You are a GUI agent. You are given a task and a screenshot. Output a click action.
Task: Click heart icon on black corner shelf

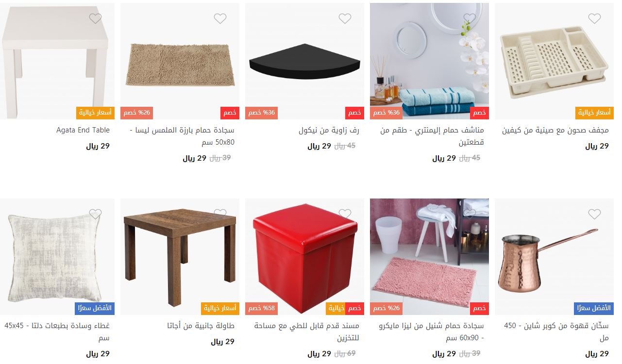click(345, 18)
